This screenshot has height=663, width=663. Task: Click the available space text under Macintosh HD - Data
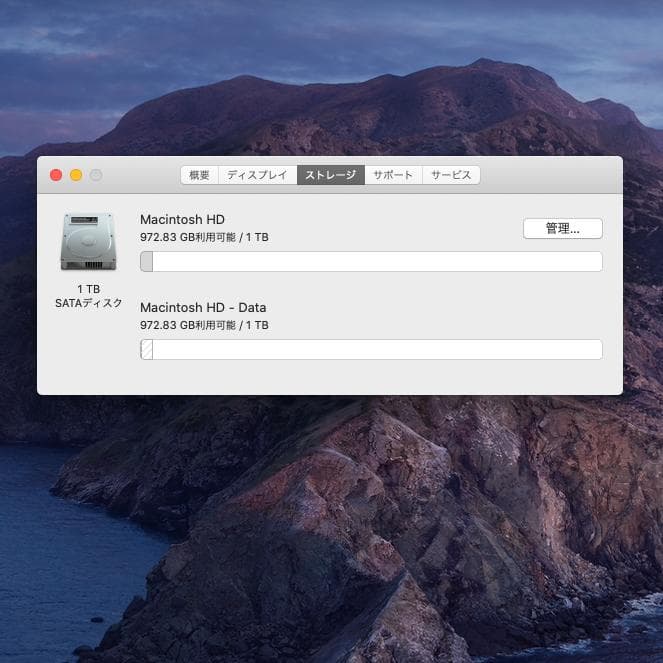click(x=204, y=325)
